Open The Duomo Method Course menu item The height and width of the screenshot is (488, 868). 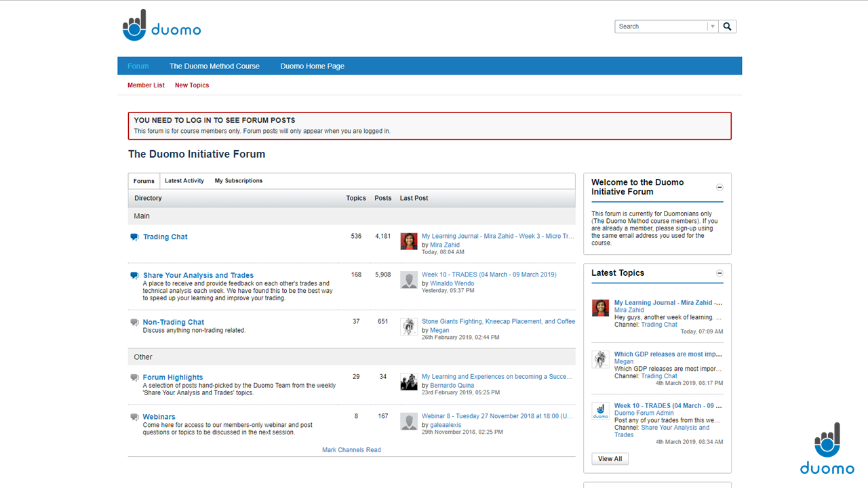coord(214,66)
